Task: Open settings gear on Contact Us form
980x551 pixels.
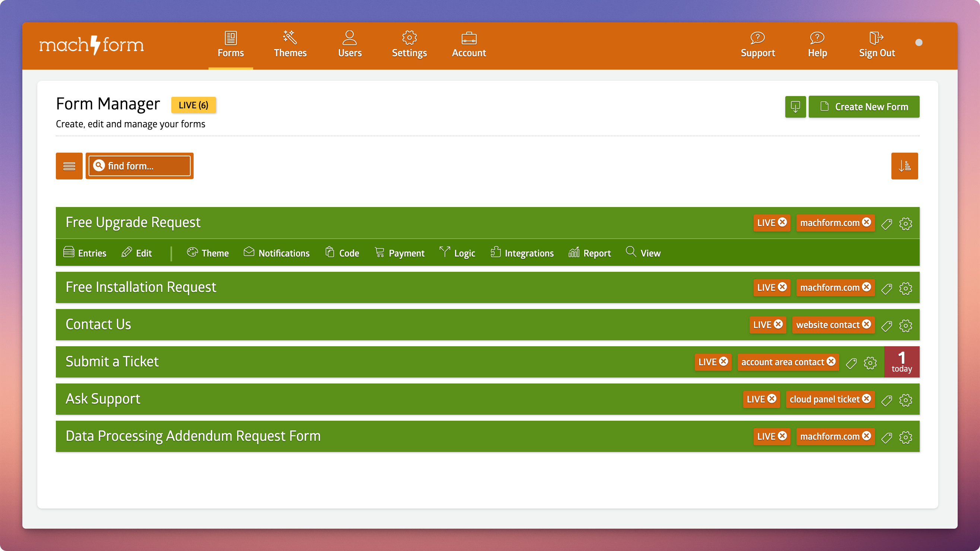Action: pos(906,326)
